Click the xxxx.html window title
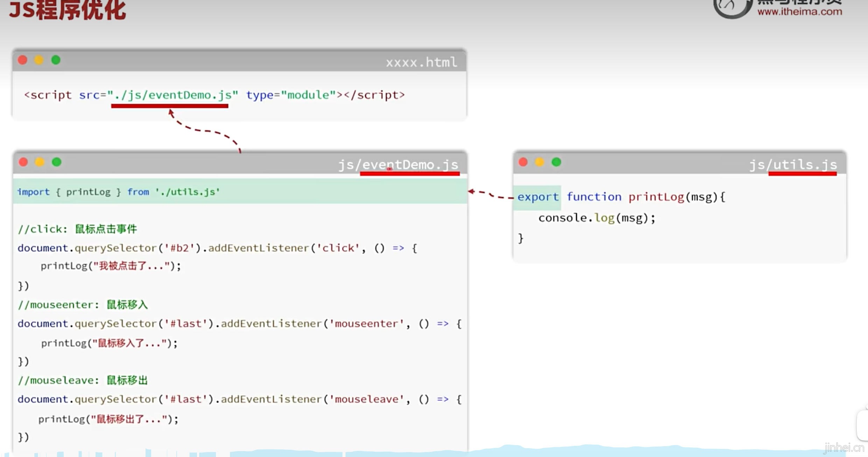The height and width of the screenshot is (457, 868). click(421, 62)
